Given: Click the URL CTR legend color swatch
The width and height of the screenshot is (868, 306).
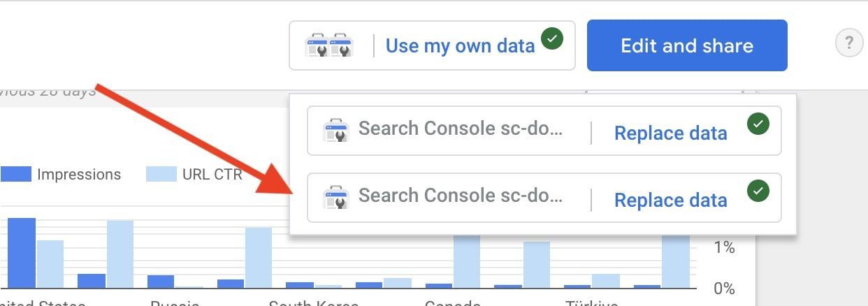Looking at the screenshot, I should [161, 174].
